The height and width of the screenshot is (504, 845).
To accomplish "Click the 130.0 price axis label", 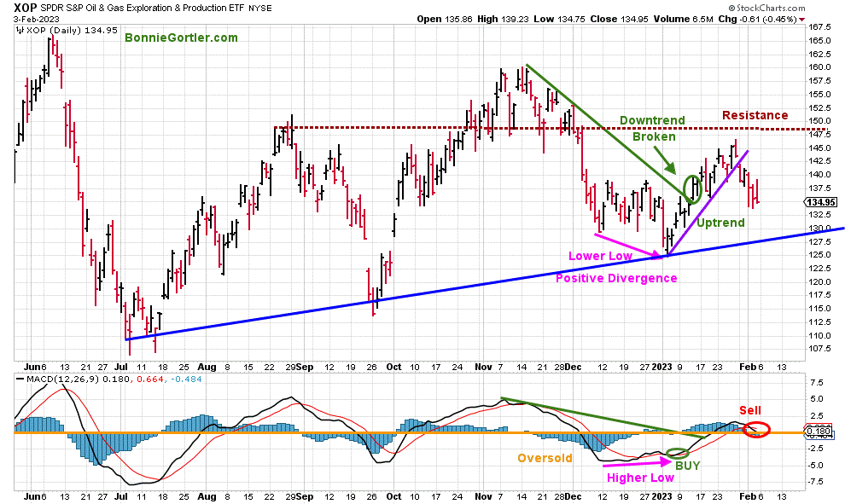I will [819, 229].
